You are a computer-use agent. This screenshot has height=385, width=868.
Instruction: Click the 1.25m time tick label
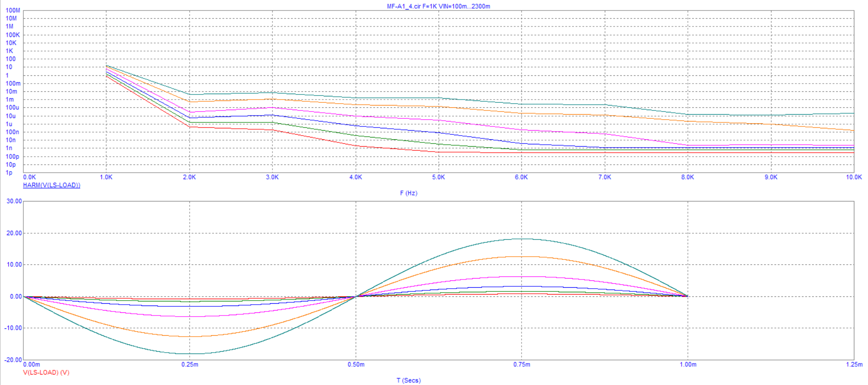coord(854,364)
